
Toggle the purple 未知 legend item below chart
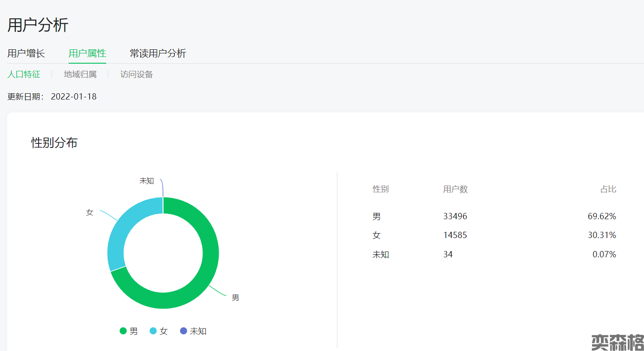pos(193,331)
